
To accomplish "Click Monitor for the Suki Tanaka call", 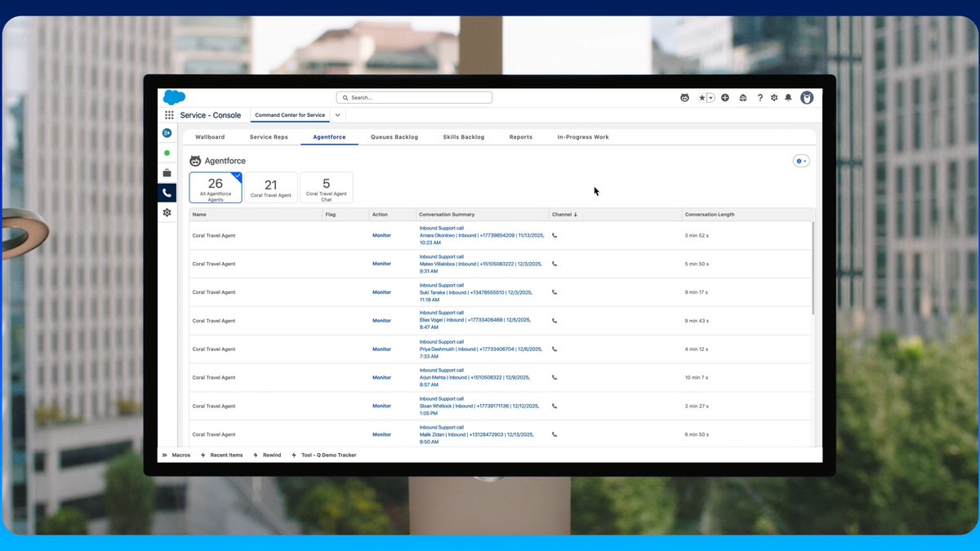I will (x=381, y=292).
